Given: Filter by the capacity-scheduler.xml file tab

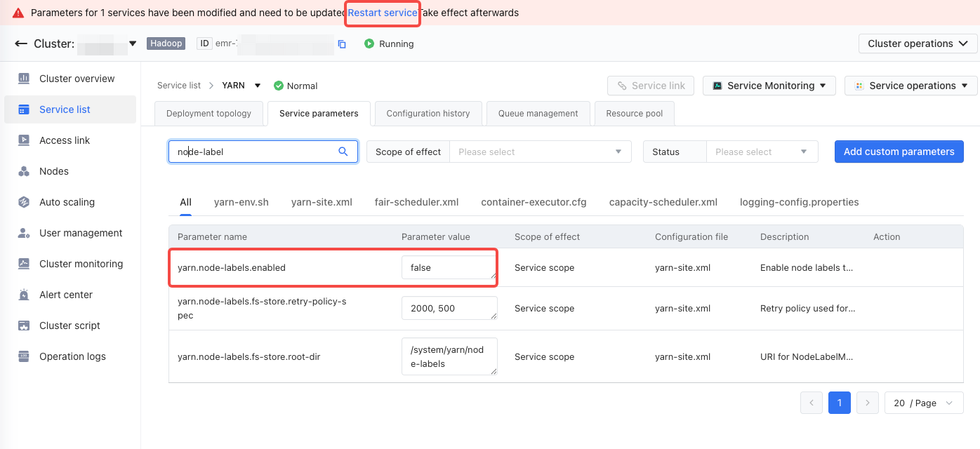Looking at the screenshot, I should click(x=663, y=202).
